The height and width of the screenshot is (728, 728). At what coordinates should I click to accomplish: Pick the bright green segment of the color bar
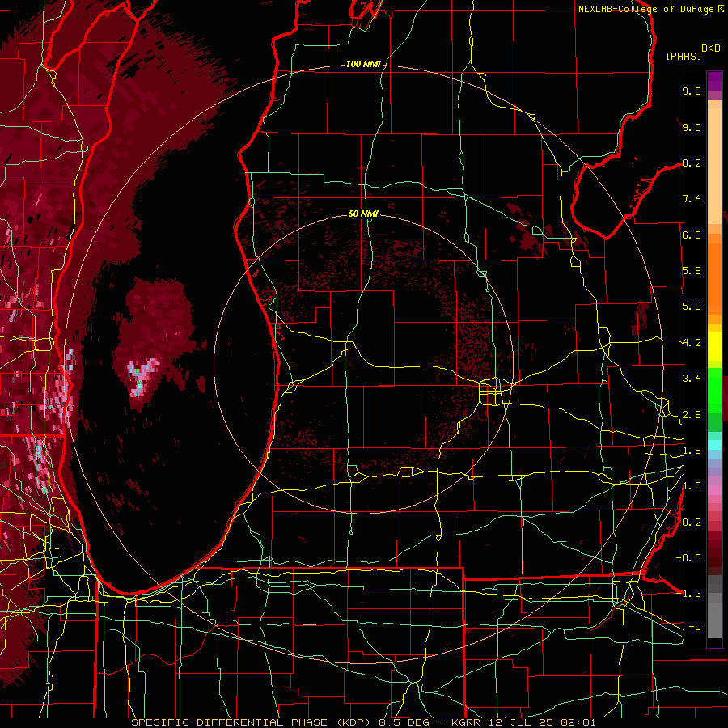point(714,390)
